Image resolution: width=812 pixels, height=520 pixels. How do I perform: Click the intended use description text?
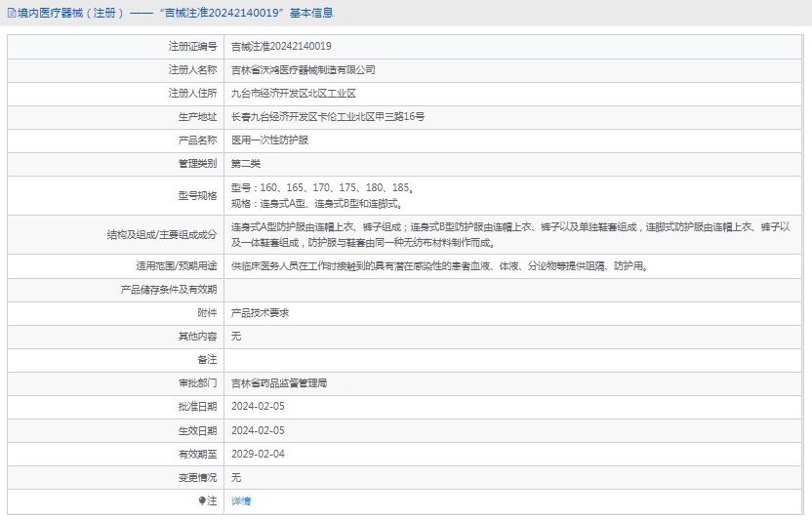click(439, 265)
